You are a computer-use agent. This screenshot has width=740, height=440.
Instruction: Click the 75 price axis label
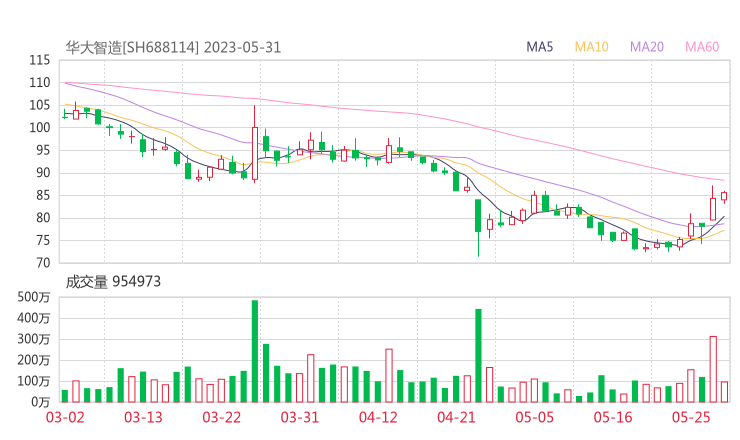[43, 240]
